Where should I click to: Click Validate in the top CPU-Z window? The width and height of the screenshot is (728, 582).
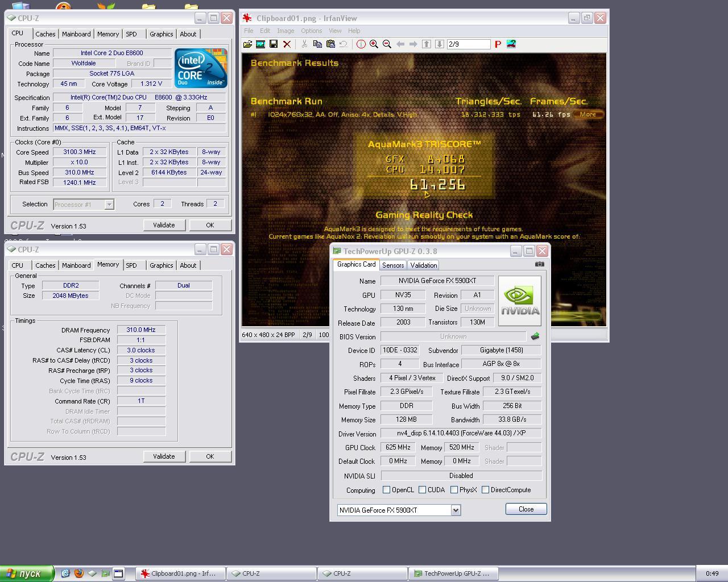(x=164, y=225)
